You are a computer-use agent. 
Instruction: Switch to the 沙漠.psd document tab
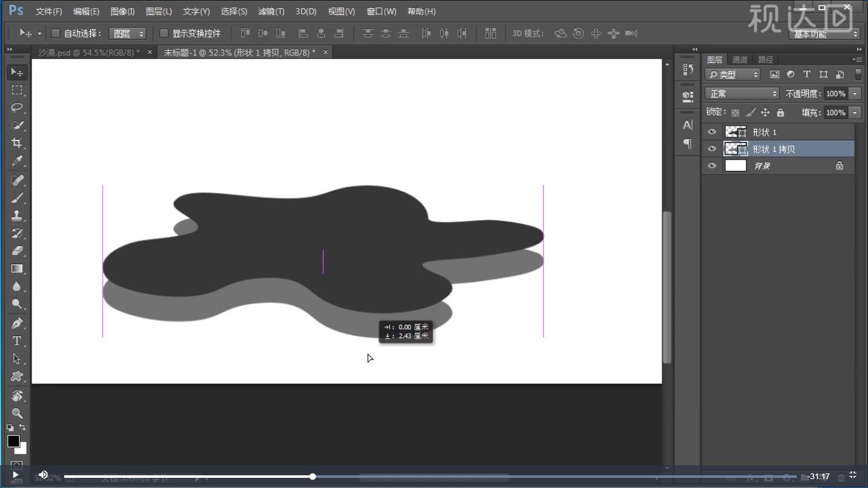click(89, 53)
